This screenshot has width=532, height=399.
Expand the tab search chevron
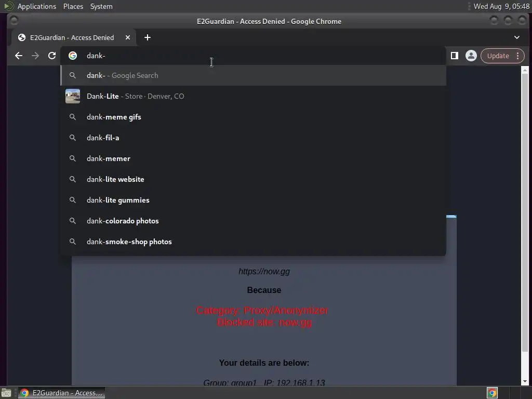point(517,37)
